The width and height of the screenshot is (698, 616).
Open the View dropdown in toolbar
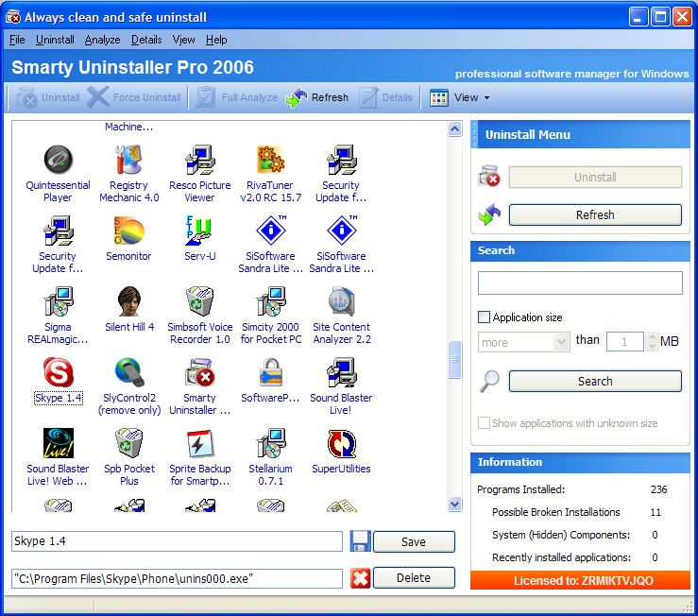460,97
